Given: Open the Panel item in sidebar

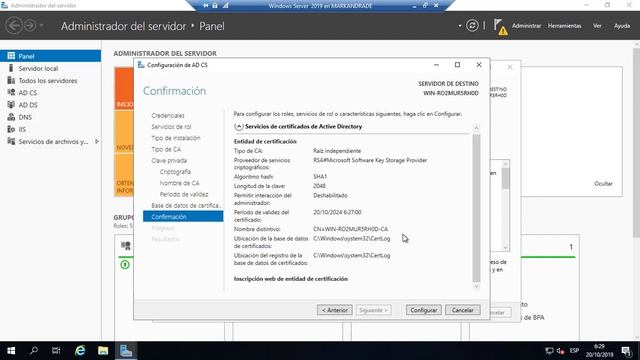Looking at the screenshot, I should [x=50, y=56].
